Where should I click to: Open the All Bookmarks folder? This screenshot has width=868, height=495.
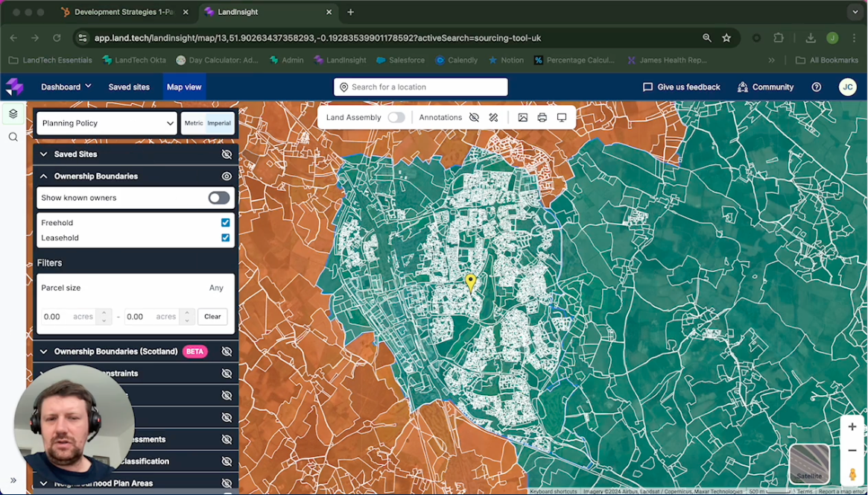(827, 60)
